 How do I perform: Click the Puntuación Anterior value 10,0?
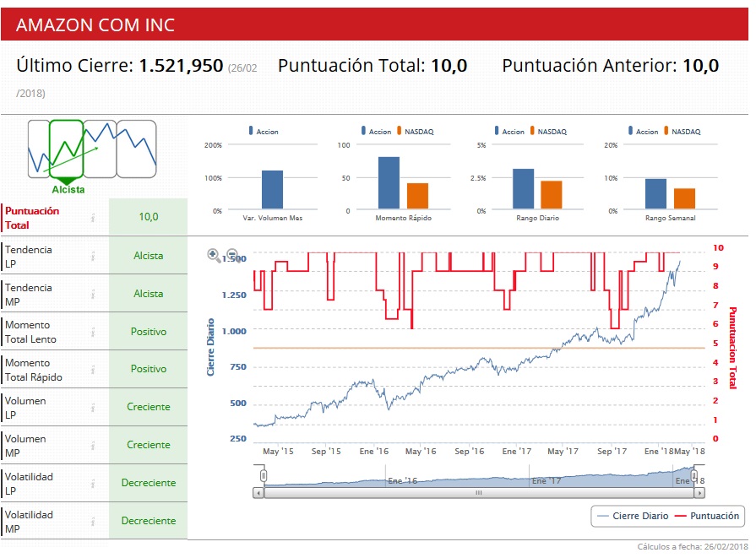coord(701,66)
